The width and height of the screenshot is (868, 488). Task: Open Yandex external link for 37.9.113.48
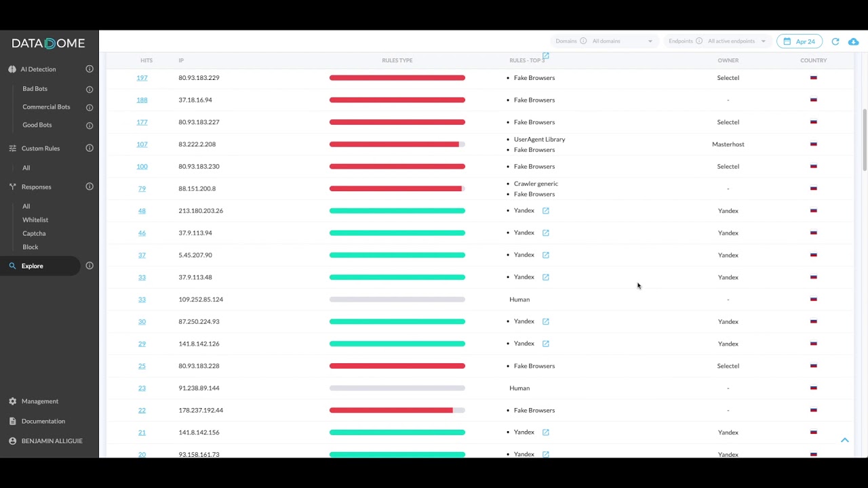tap(546, 277)
